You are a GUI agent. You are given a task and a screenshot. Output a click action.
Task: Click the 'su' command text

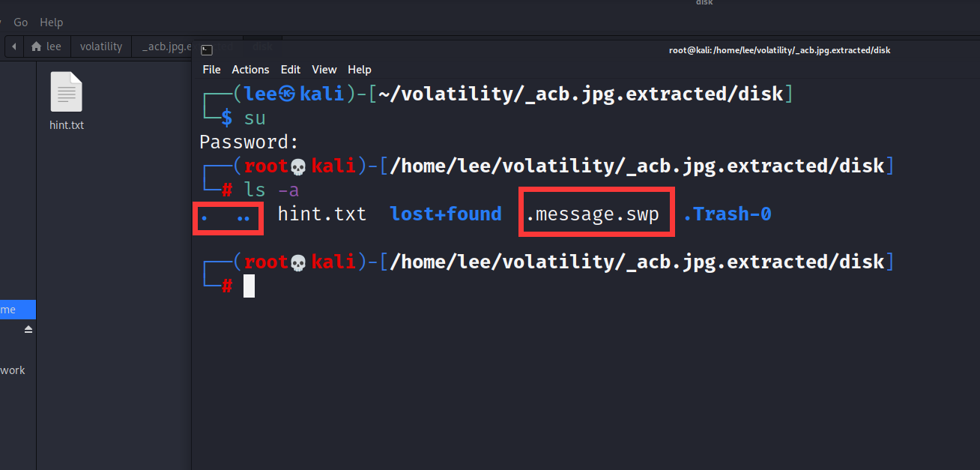point(255,118)
